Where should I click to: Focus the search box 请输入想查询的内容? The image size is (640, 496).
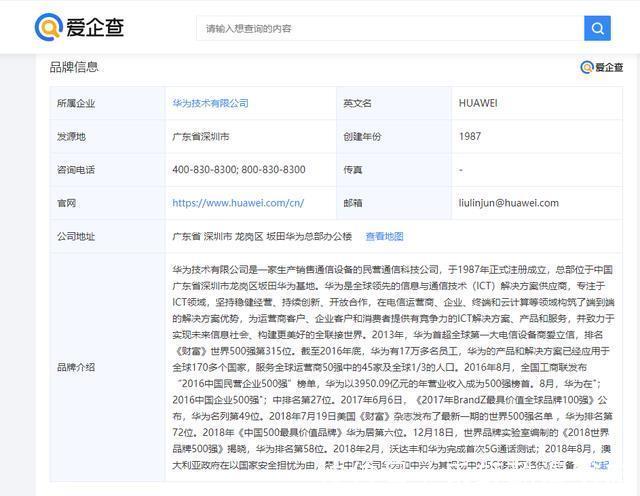(390, 28)
